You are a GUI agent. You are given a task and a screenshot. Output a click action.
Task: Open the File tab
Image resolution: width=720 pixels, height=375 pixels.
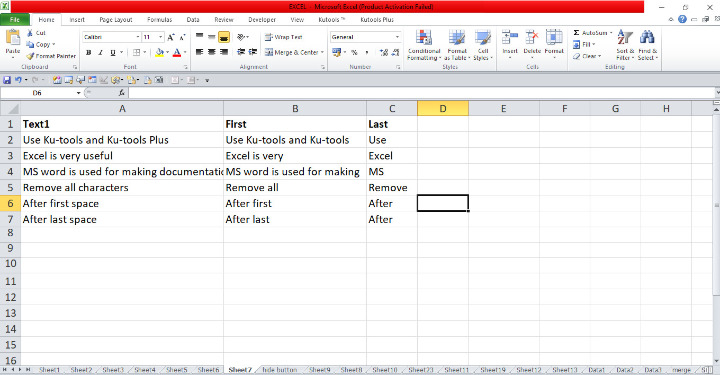coord(15,20)
